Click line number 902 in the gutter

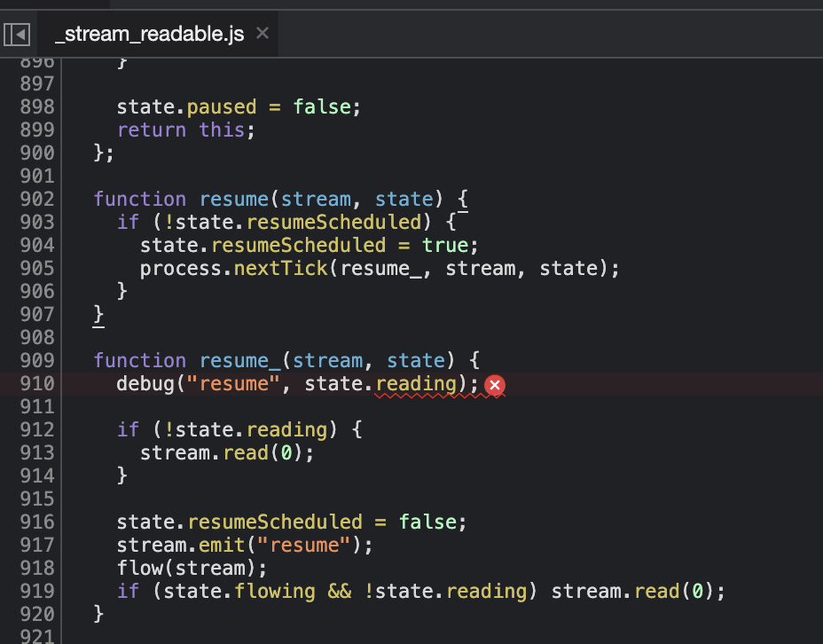click(x=37, y=200)
